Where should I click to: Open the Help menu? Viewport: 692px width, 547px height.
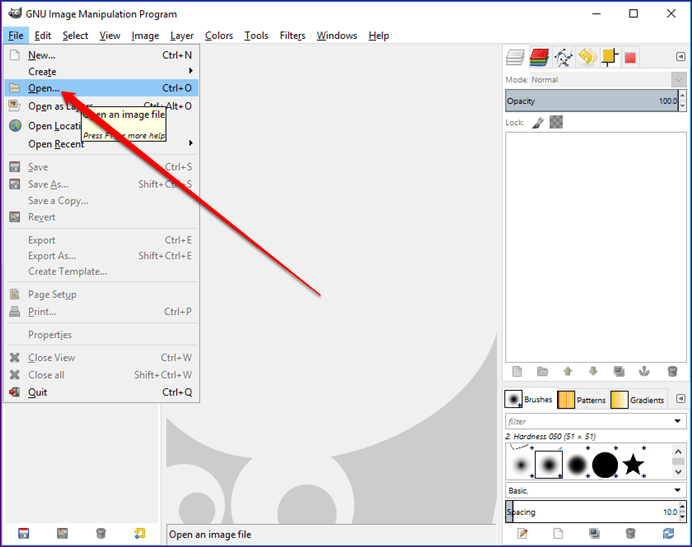pos(379,35)
